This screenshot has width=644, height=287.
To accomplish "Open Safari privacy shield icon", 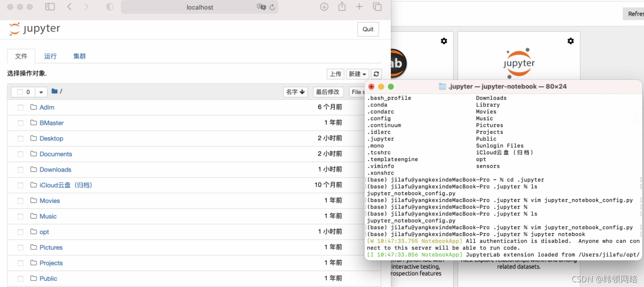I will 110,7.
